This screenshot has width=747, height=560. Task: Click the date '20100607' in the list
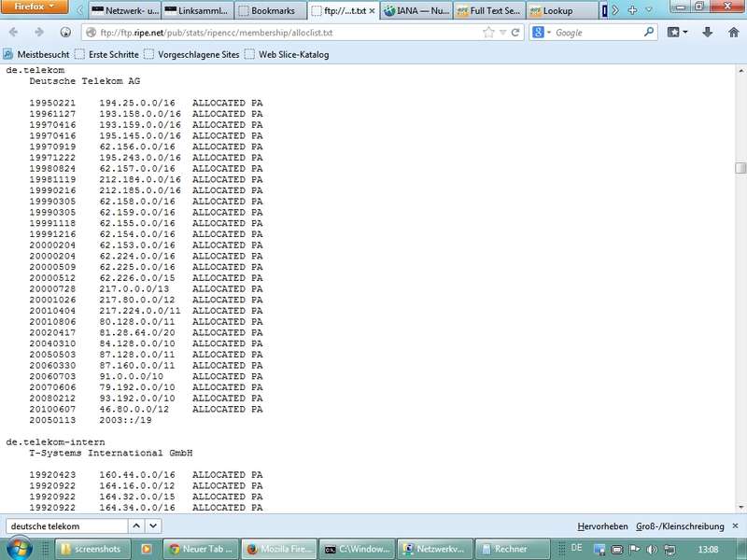[52, 409]
